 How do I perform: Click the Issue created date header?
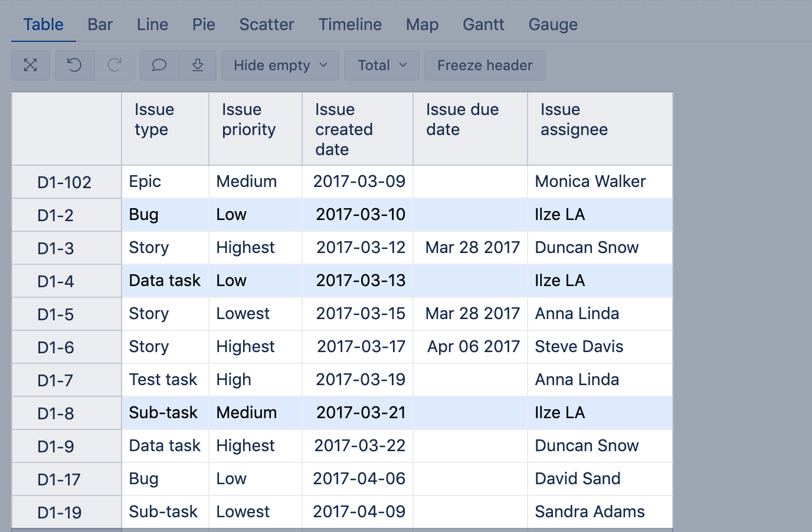tap(343, 129)
